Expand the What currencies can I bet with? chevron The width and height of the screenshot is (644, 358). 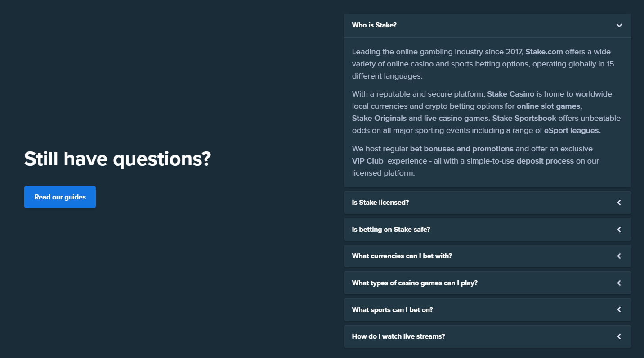[619, 256]
